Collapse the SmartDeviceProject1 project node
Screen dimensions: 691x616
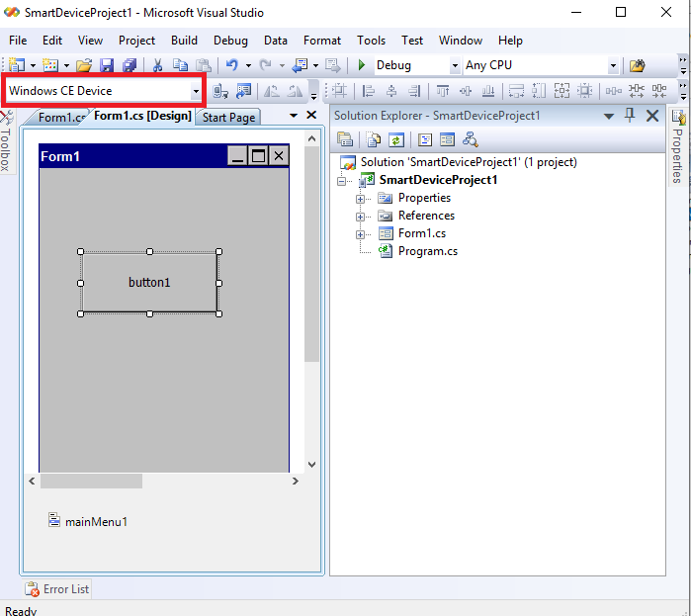click(341, 181)
